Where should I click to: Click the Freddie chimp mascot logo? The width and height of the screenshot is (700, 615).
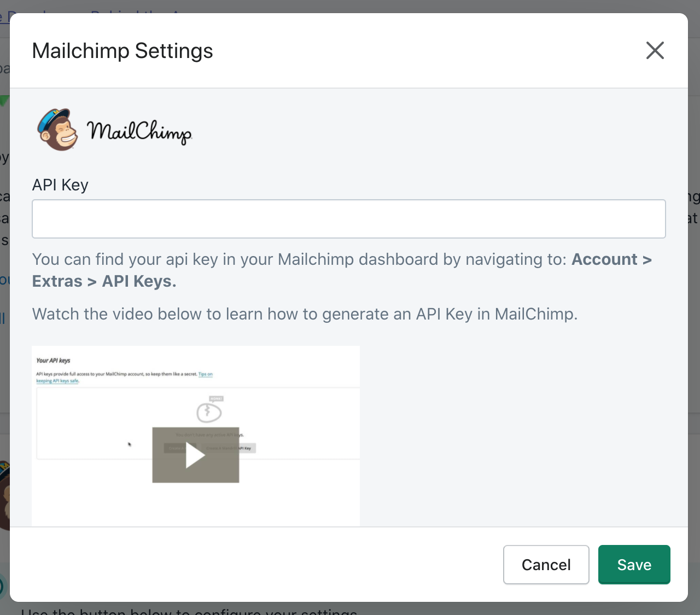pos(57,130)
